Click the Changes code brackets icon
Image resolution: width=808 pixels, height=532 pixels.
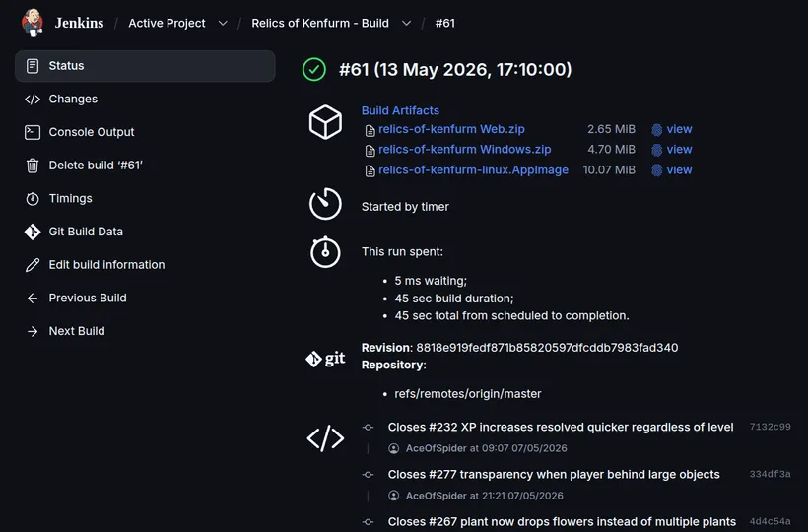point(33,99)
